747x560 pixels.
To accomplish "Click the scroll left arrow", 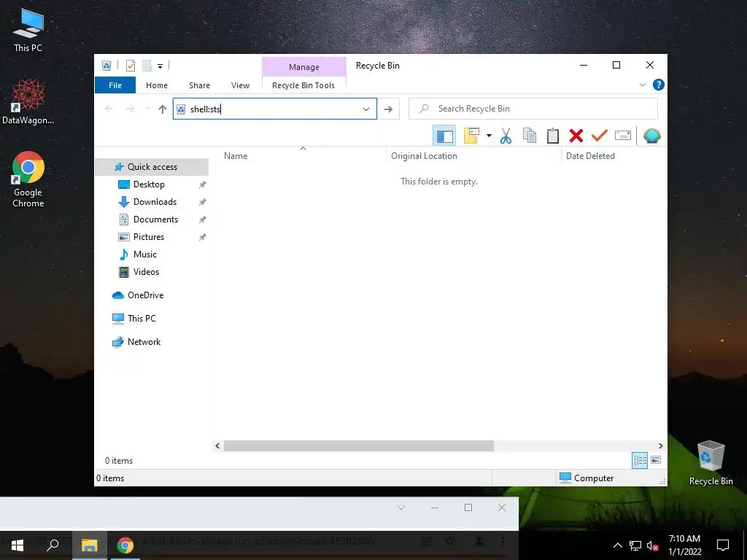I will pyautogui.click(x=217, y=446).
